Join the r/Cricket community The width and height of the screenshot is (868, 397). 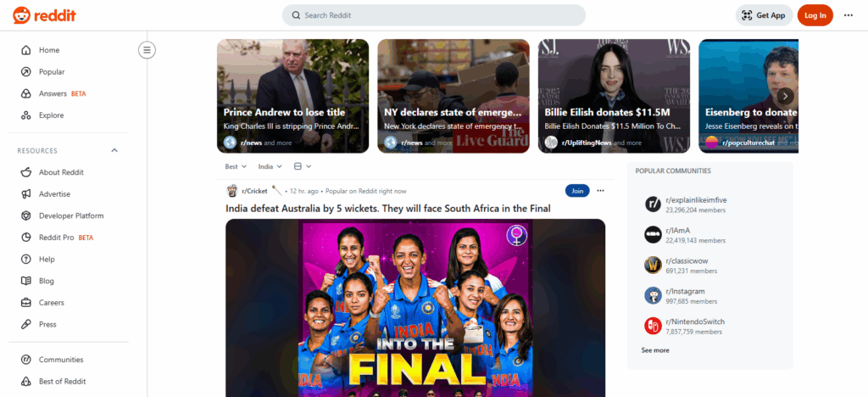pyautogui.click(x=577, y=191)
